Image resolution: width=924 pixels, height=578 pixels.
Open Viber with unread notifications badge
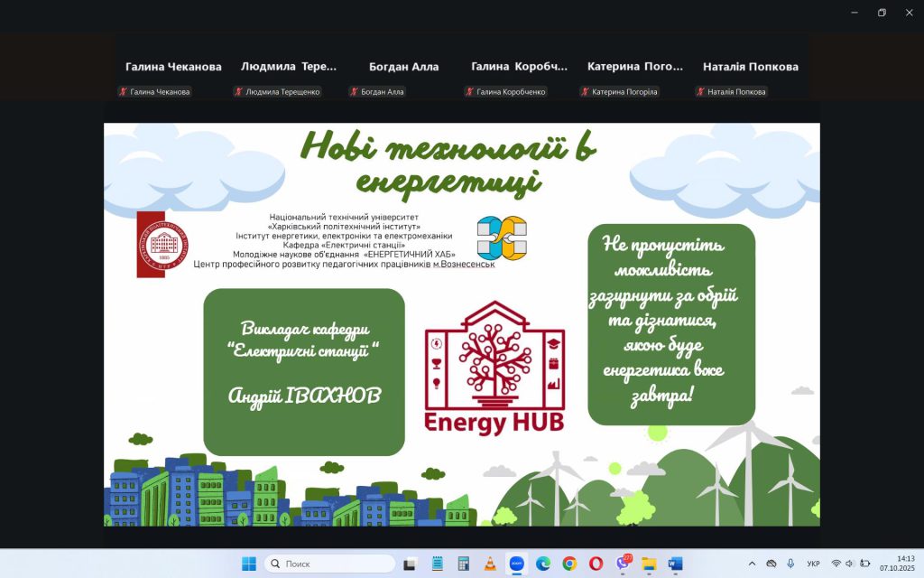click(x=623, y=564)
